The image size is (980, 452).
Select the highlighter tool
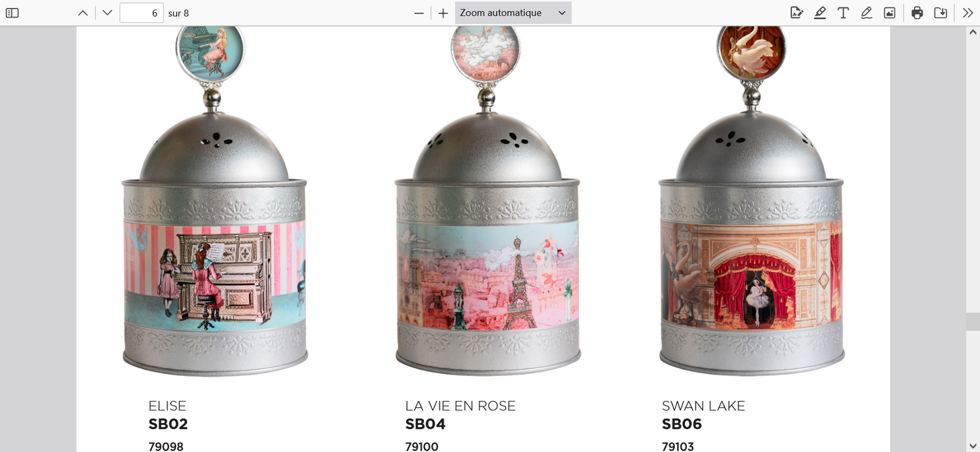click(820, 13)
